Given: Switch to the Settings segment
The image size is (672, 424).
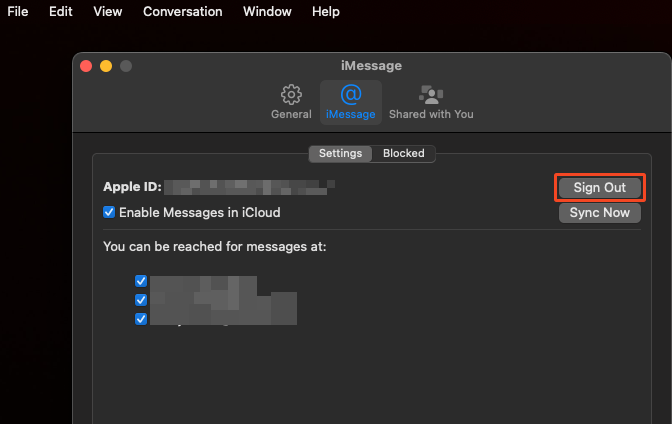Looking at the screenshot, I should point(340,153).
